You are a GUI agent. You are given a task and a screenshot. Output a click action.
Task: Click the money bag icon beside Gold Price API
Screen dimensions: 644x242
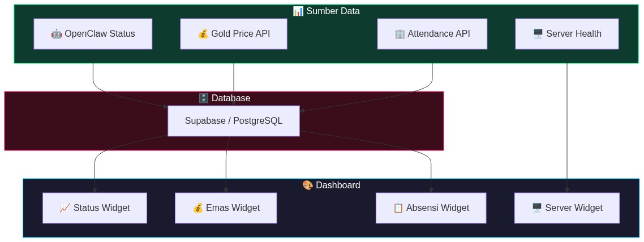[x=203, y=34]
